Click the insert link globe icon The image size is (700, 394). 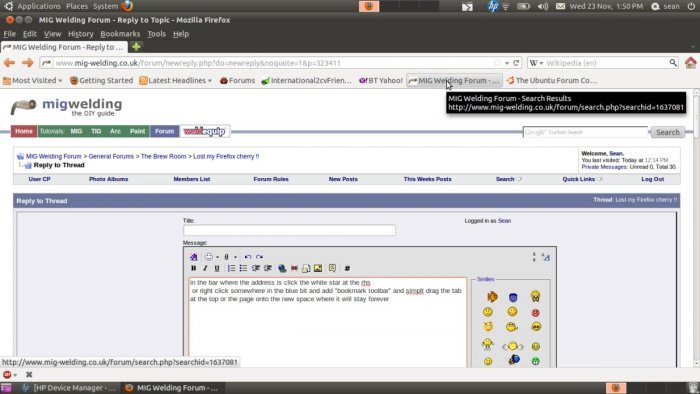(x=282, y=268)
